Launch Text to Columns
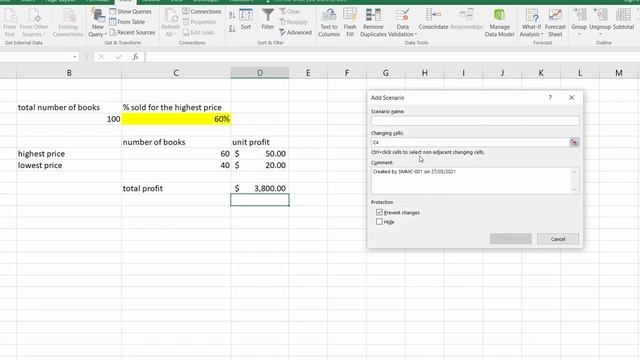This screenshot has height=360, width=640. (329, 23)
